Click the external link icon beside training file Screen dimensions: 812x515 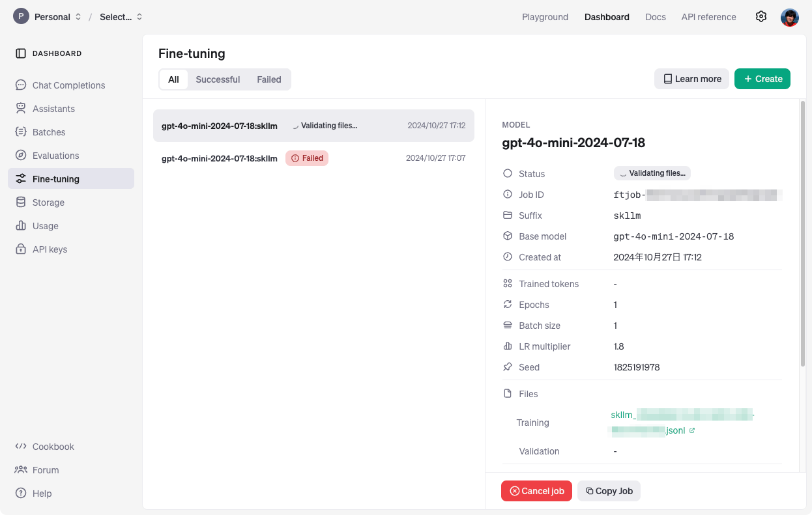[x=692, y=430]
